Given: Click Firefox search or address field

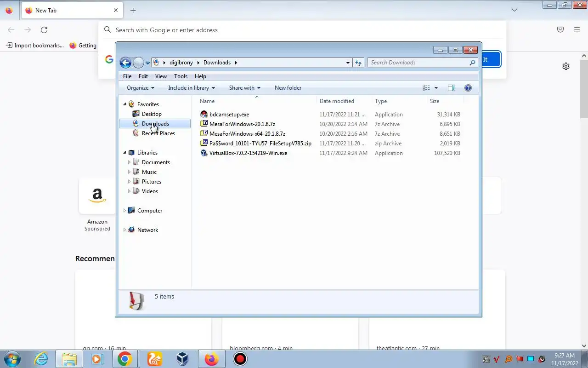Looking at the screenshot, I should pos(302,30).
